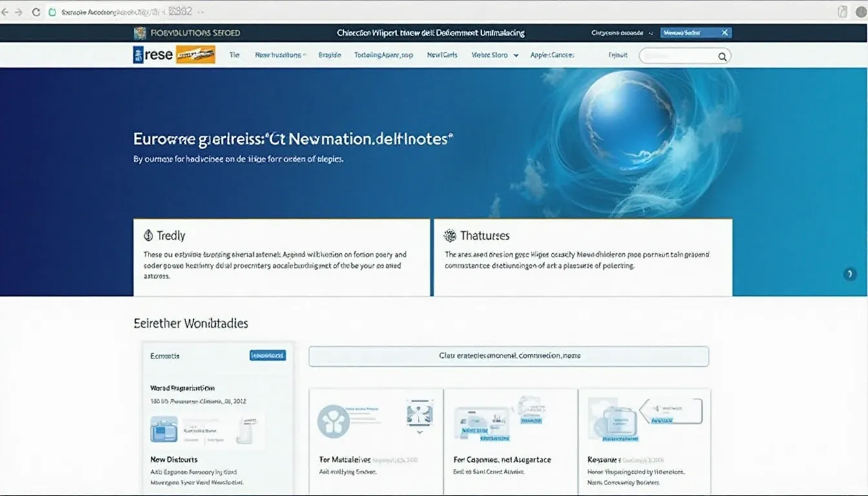Screen dimensions: 868x496
Task: Click the 'New Distourts' heading in the left card
Action: 174,460
